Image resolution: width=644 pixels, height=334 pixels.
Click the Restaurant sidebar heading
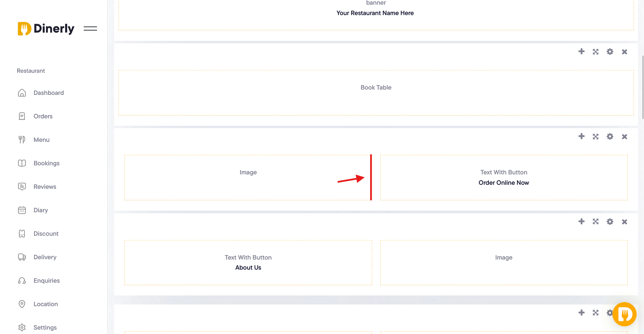point(31,71)
